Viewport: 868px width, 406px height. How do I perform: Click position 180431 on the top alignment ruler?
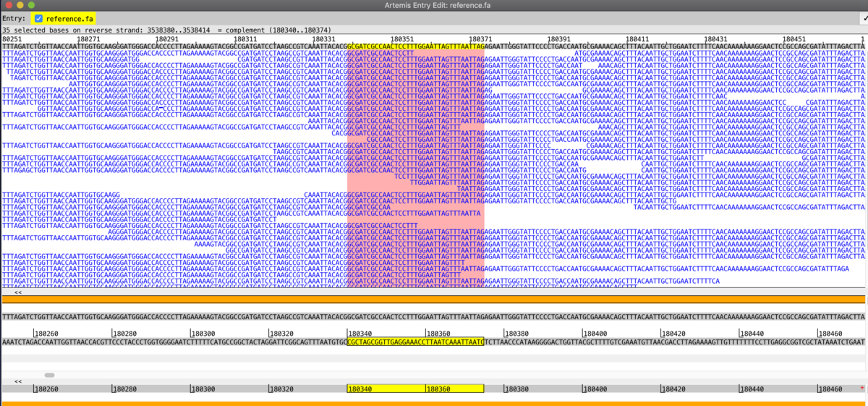coord(716,39)
